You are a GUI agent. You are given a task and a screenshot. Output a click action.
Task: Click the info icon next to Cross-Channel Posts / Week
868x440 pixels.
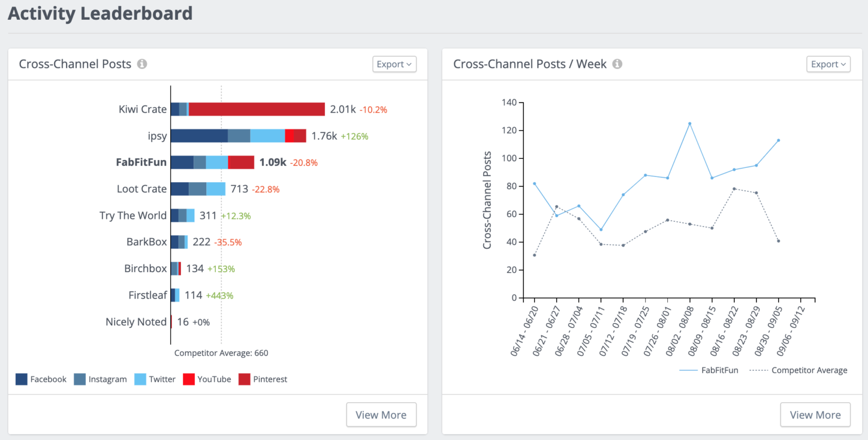617,64
